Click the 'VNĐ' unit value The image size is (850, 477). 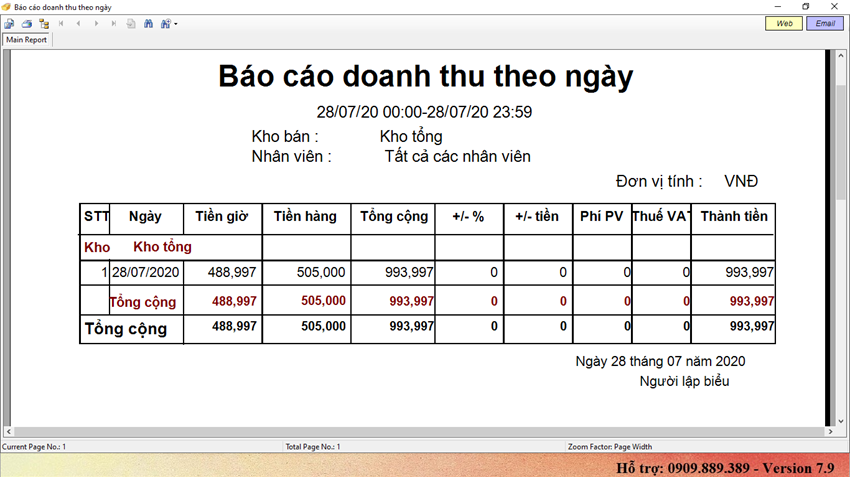pyautogui.click(x=741, y=182)
